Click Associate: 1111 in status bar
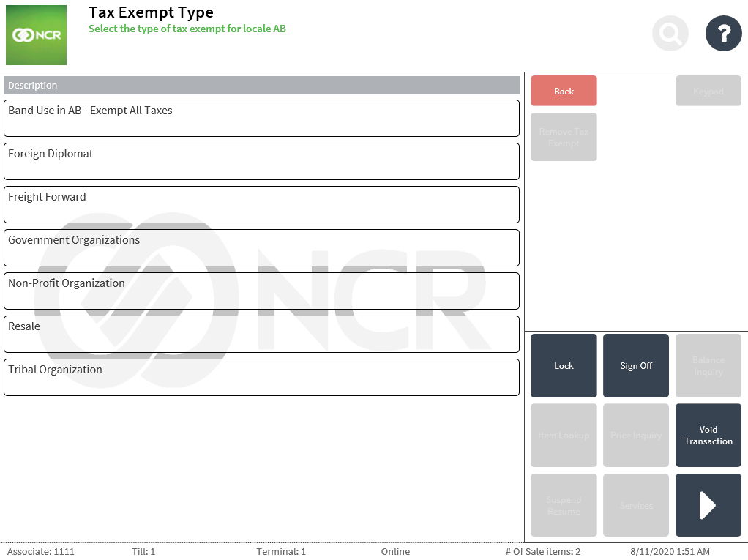This screenshot has width=748, height=560. pyautogui.click(x=40, y=551)
